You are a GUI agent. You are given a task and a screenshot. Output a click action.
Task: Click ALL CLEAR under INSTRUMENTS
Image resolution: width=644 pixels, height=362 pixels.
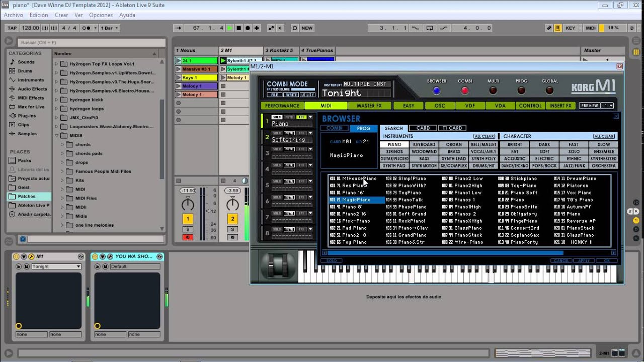point(484,136)
